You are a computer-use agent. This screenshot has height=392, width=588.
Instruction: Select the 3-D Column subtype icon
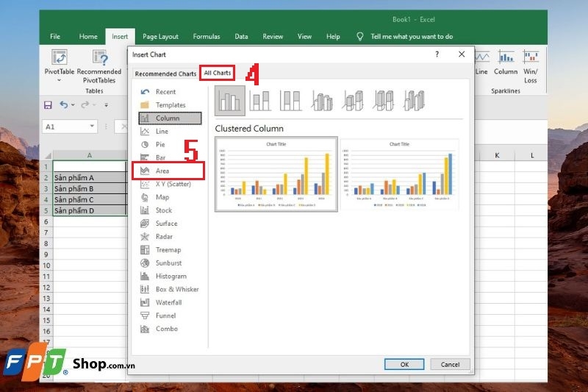coord(414,101)
